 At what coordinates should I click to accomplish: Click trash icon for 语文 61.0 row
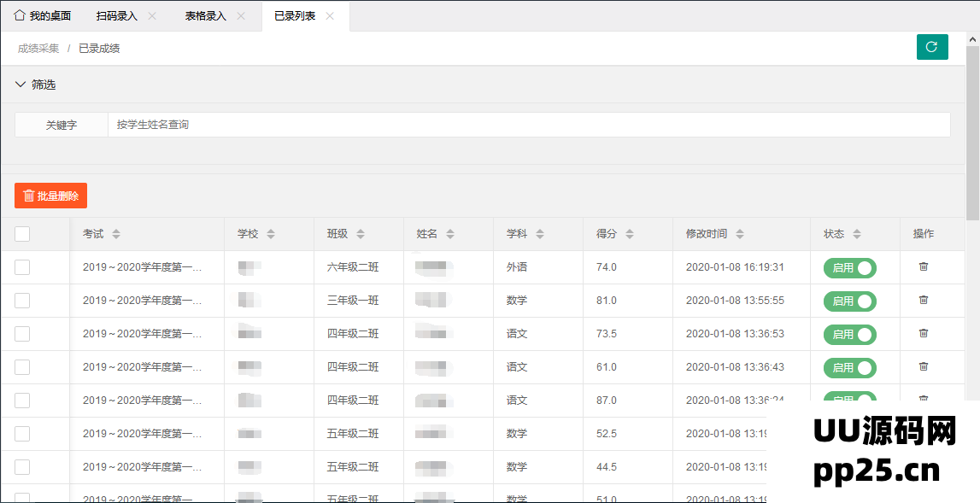[x=923, y=367]
